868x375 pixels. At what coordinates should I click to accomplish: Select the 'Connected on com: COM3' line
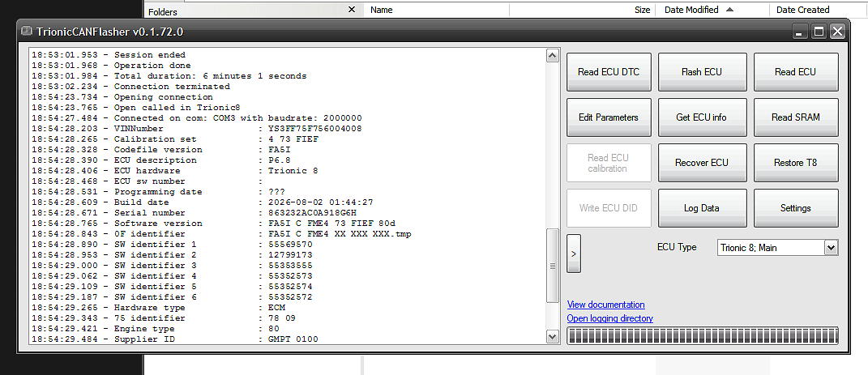[196, 118]
